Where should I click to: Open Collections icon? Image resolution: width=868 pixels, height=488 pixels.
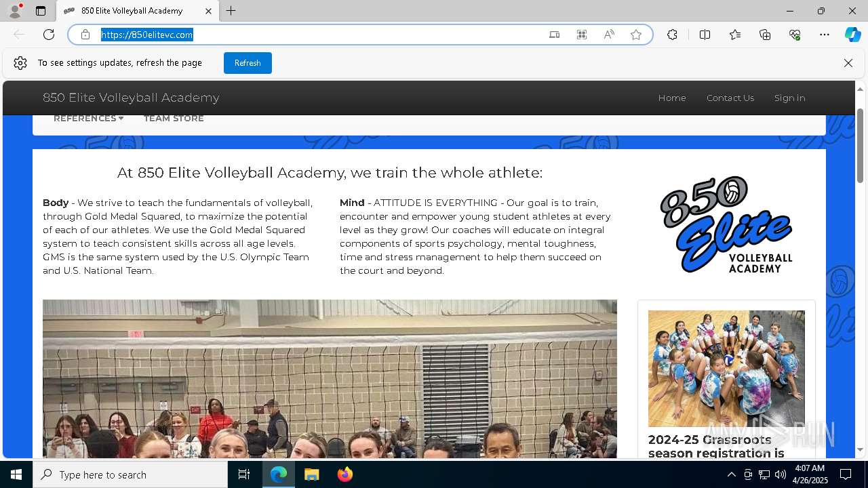pos(765,35)
